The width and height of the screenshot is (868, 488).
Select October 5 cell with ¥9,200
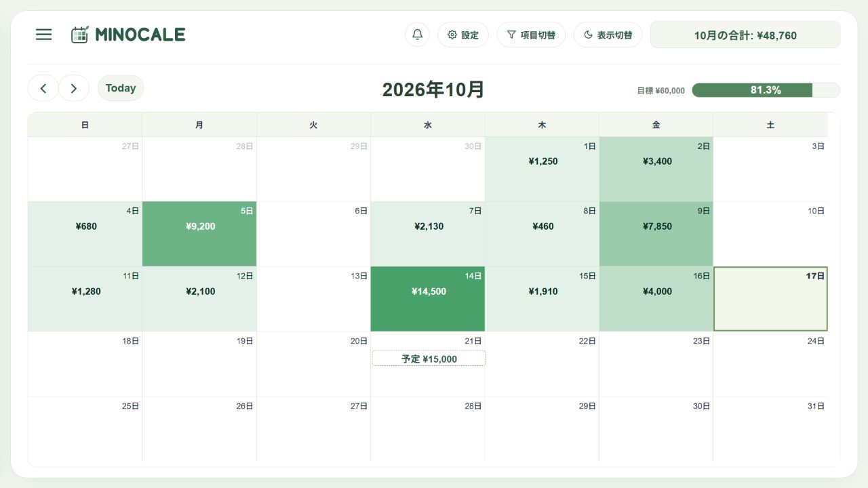pos(199,234)
